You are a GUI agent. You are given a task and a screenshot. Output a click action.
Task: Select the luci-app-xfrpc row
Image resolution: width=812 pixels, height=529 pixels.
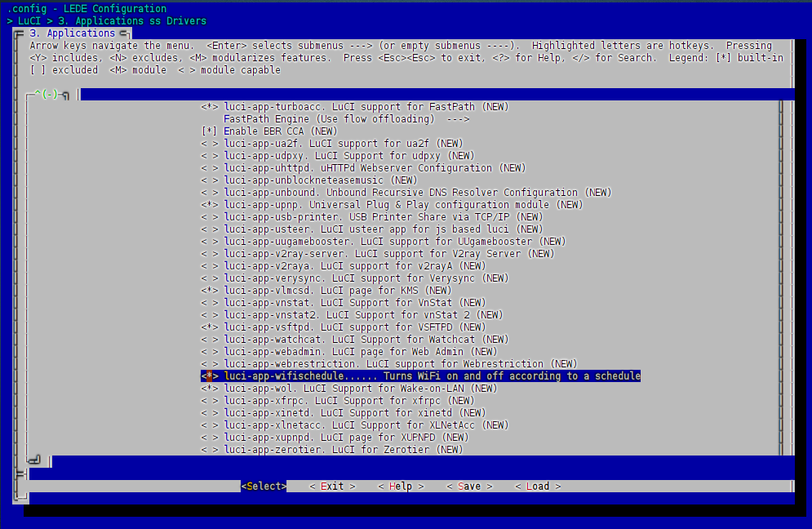click(338, 401)
